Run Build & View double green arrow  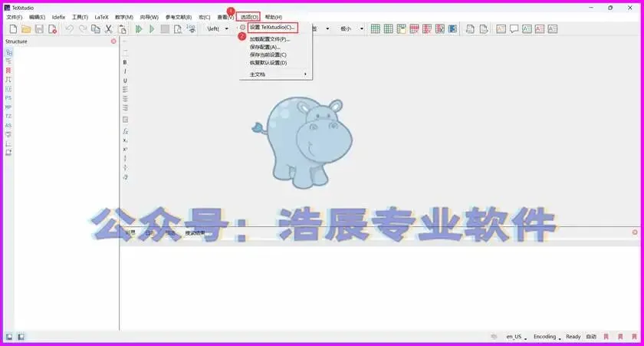point(139,28)
